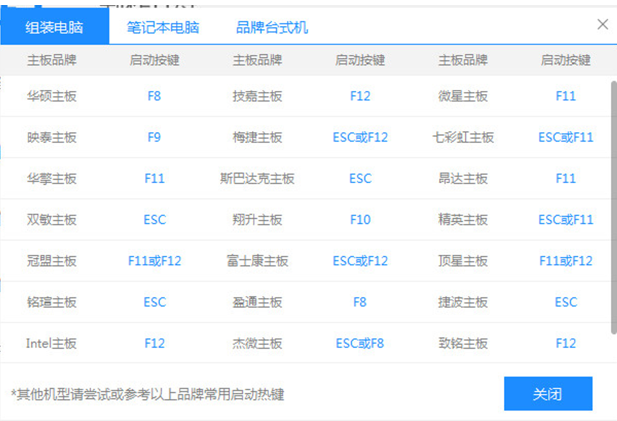This screenshot has height=421, width=617.
Task: Select the 映泰主板 cell
Action: coord(52,137)
